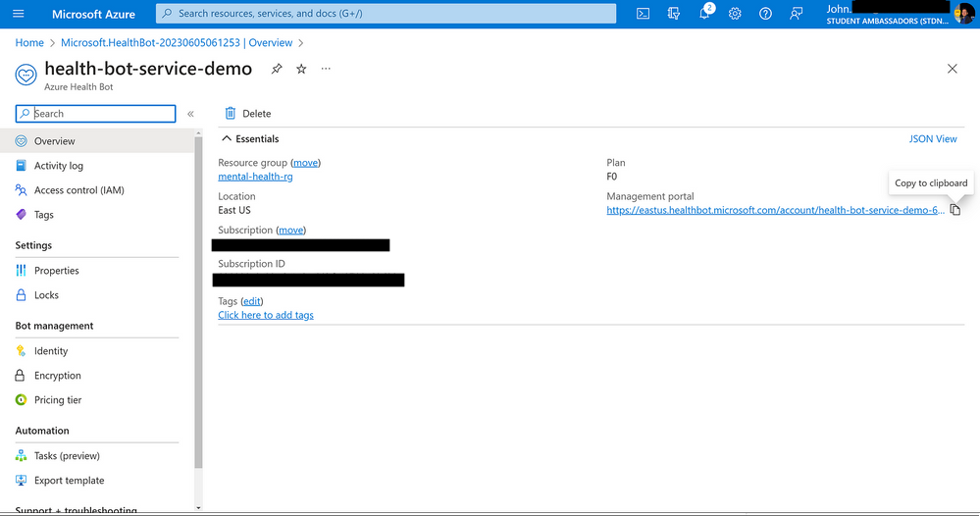
Task: Click the East US location text
Action: (234, 210)
